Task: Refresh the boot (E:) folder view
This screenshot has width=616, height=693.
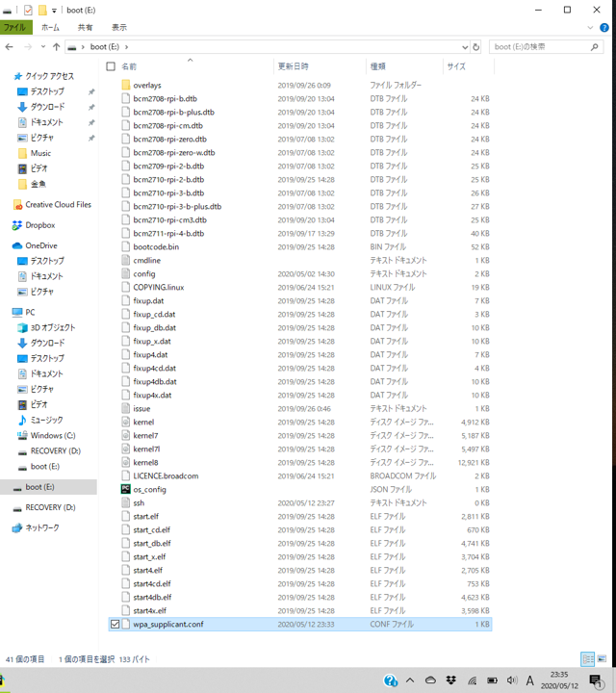Action: (x=475, y=47)
